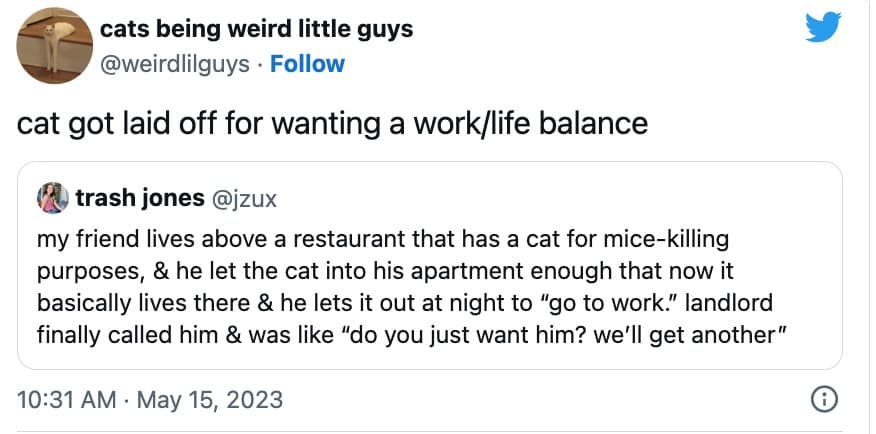This screenshot has height=434, width=876.
Task: Click the Twitter bird logo
Action: point(824,31)
